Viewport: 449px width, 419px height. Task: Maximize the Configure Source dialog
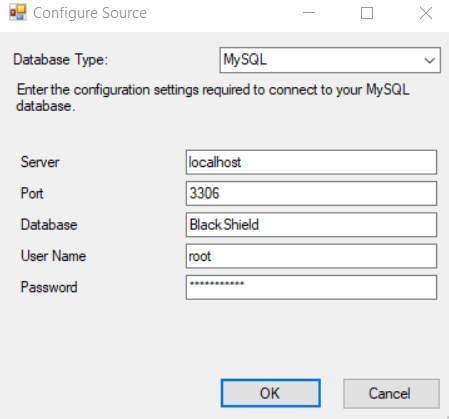point(367,13)
